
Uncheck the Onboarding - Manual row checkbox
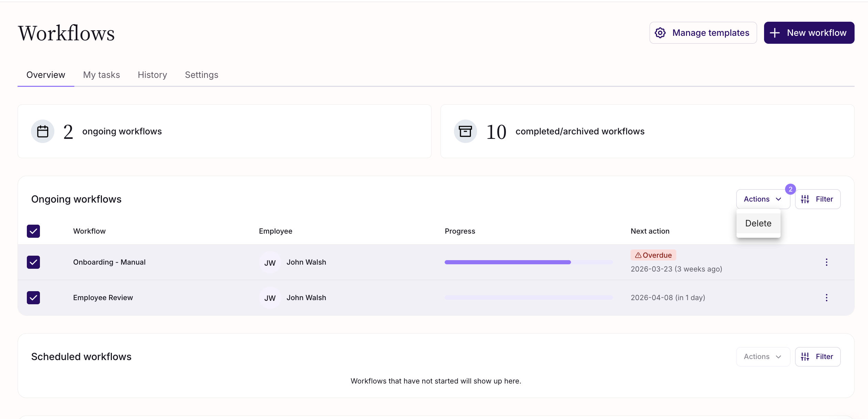pyautogui.click(x=33, y=262)
